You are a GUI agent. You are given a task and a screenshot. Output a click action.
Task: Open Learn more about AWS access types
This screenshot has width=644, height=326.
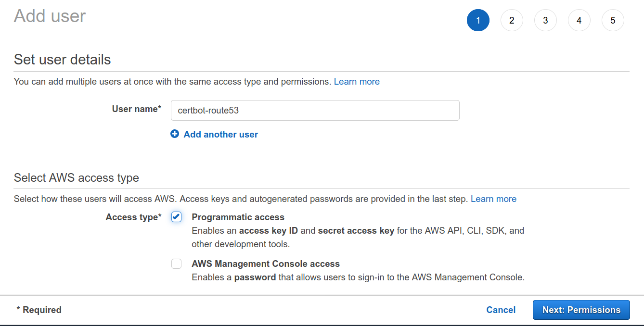coord(493,199)
